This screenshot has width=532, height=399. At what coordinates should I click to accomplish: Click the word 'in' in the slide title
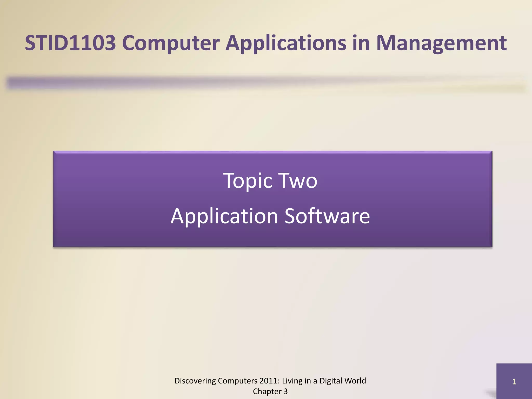click(x=361, y=43)
